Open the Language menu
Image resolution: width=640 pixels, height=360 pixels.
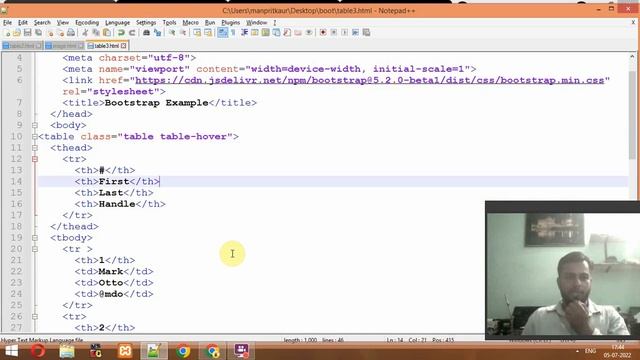point(117,22)
